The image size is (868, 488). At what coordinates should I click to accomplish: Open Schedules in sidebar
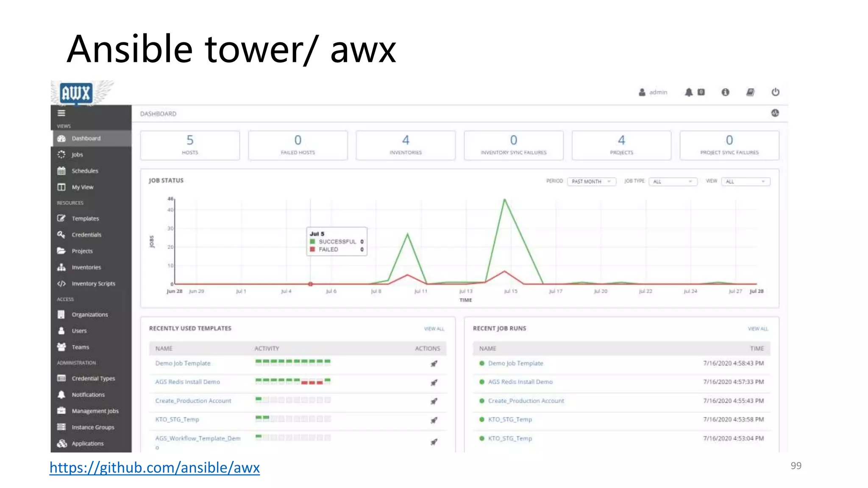(x=91, y=171)
